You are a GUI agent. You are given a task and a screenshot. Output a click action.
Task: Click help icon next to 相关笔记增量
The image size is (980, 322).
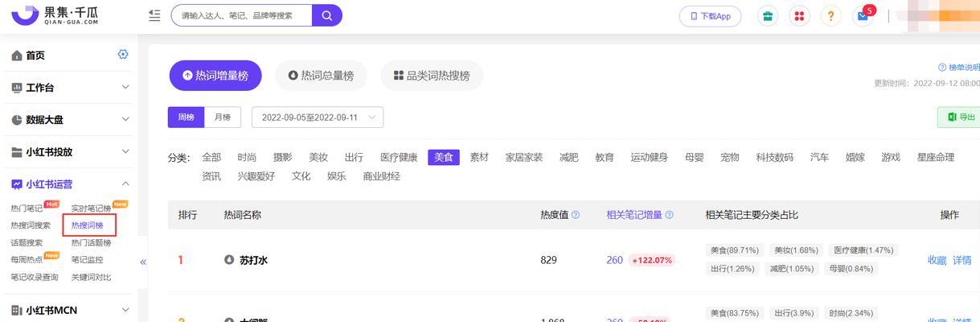(x=669, y=215)
